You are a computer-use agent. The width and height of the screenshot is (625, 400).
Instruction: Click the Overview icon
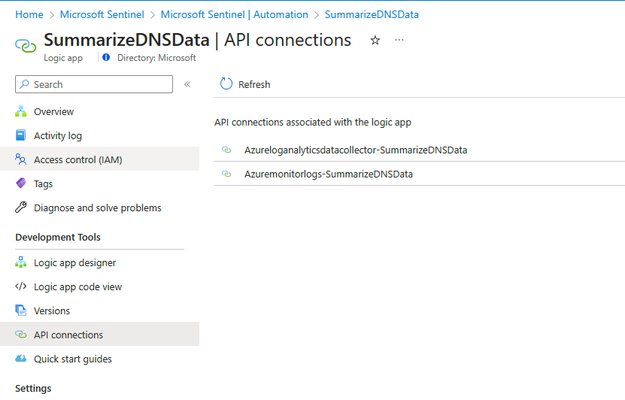coord(21,112)
